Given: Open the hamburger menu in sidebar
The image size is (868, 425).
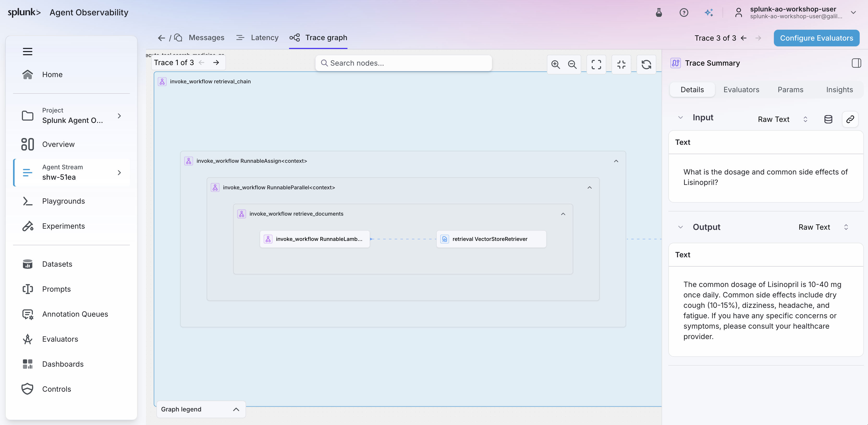Looking at the screenshot, I should pyautogui.click(x=27, y=52).
